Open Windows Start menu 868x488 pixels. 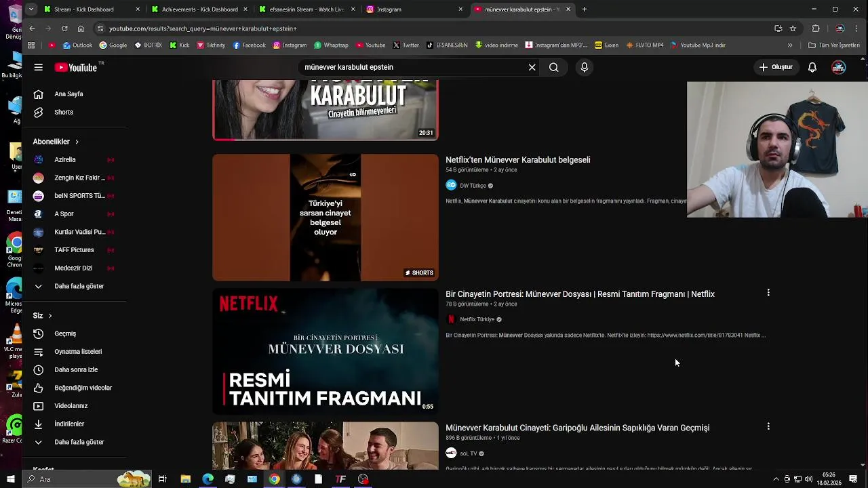pyautogui.click(x=10, y=479)
